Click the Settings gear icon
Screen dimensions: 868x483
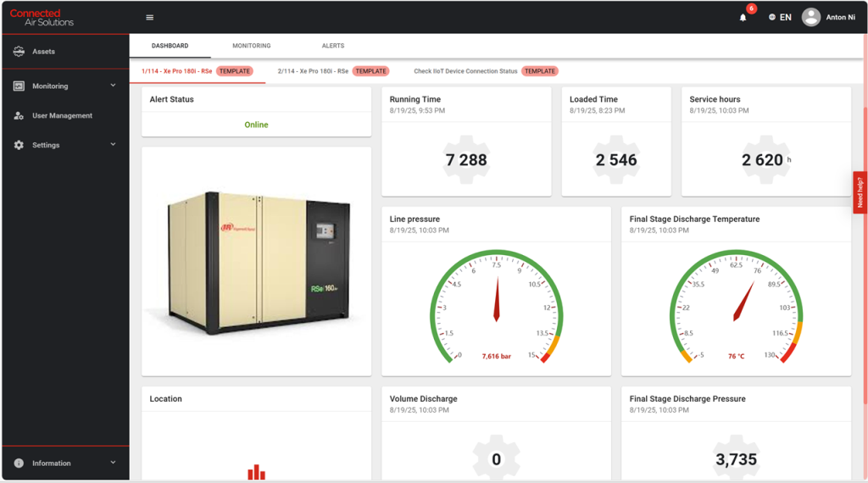click(19, 145)
